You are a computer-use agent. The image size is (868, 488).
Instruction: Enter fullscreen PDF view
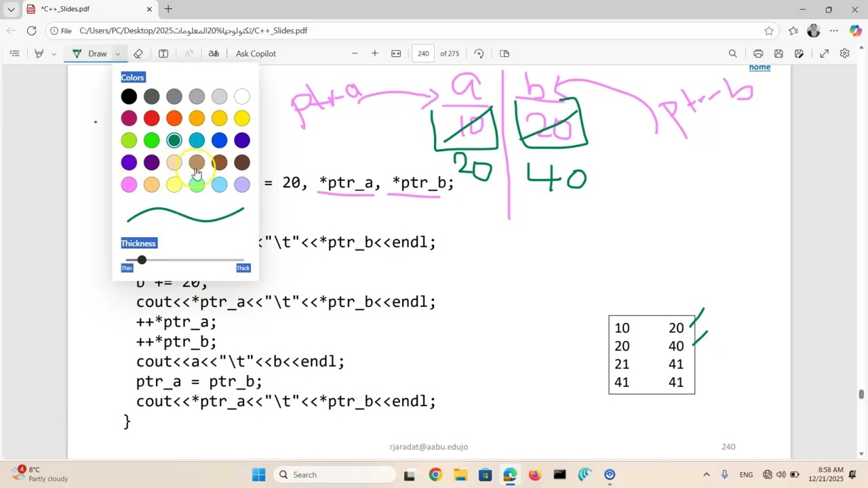[824, 54]
